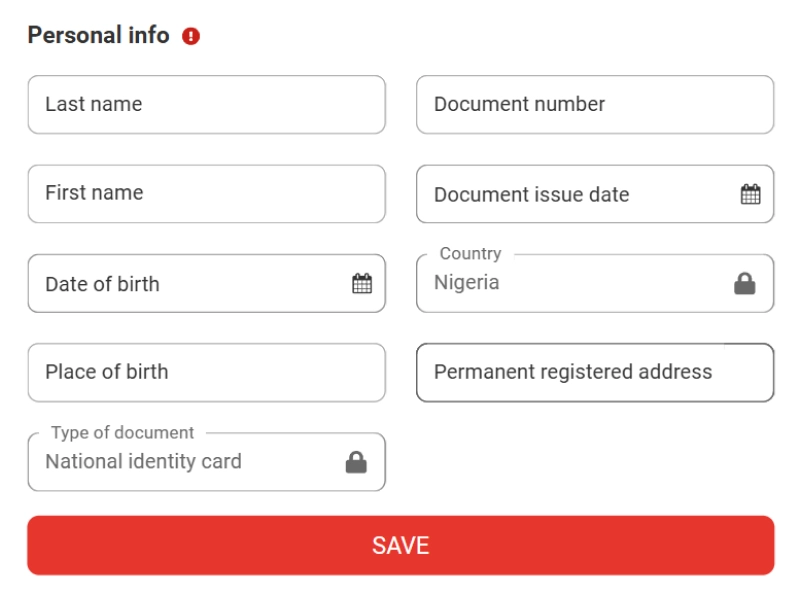
Task: Click the Document number field
Action: coord(595,104)
